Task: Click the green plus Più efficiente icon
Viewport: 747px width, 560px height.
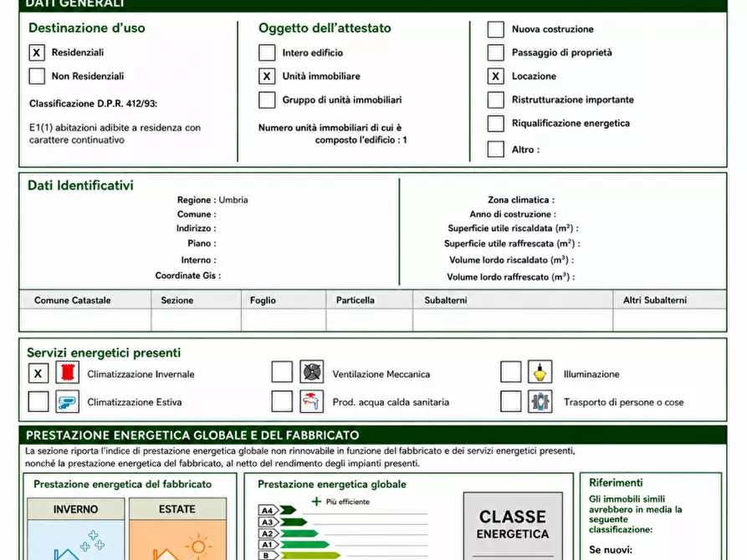Action: 316,501
